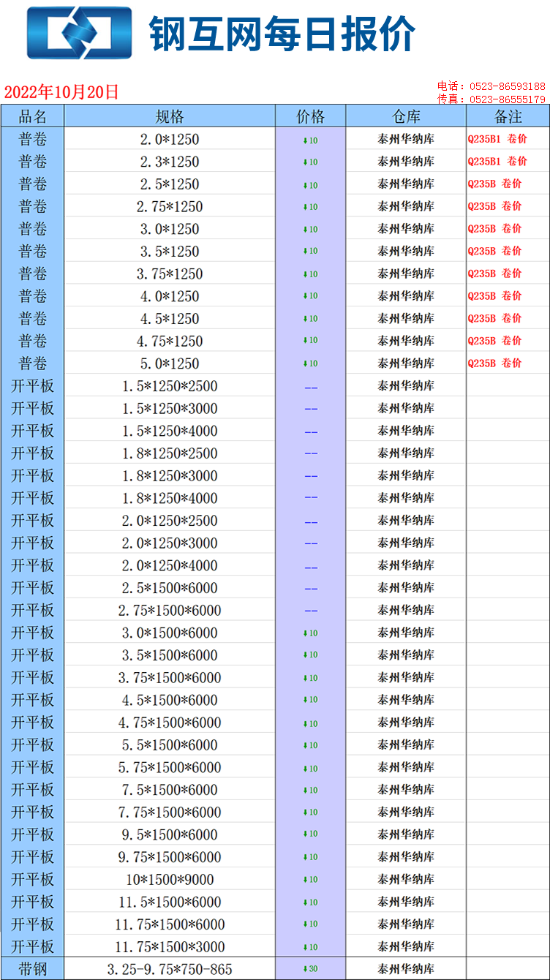Select spec cell 10*1500*9000
Screen dimensions: 550x980
[x=170, y=880]
